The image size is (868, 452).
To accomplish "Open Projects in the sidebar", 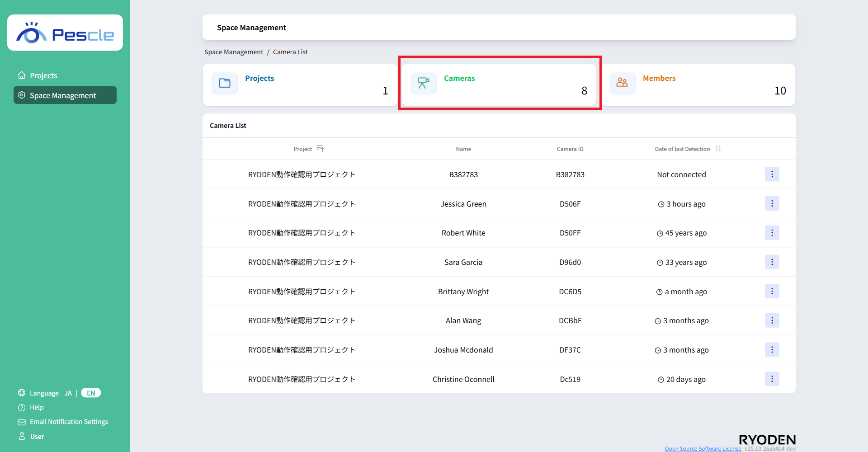I will tap(43, 75).
